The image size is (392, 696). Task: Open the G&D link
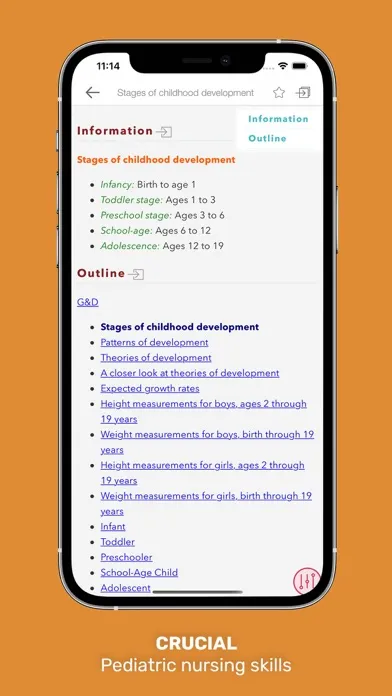pos(87,302)
